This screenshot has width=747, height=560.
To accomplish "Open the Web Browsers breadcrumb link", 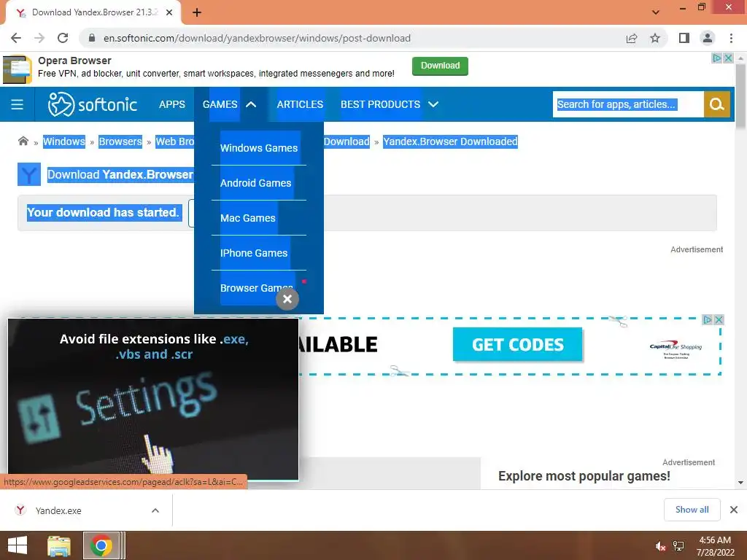I will [175, 141].
